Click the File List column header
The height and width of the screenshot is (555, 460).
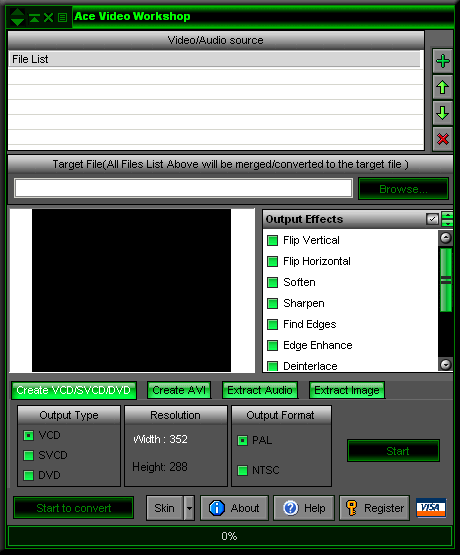click(x=214, y=59)
